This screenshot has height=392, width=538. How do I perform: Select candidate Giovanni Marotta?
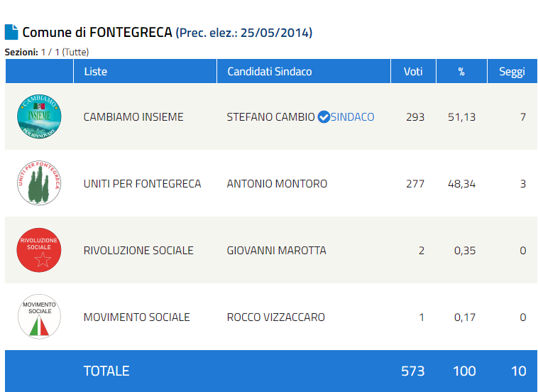coord(276,250)
